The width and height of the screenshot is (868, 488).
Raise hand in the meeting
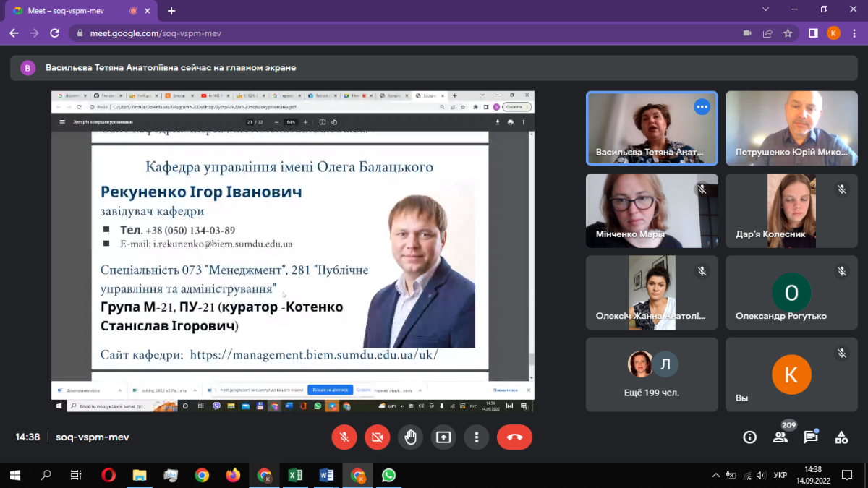pos(410,437)
